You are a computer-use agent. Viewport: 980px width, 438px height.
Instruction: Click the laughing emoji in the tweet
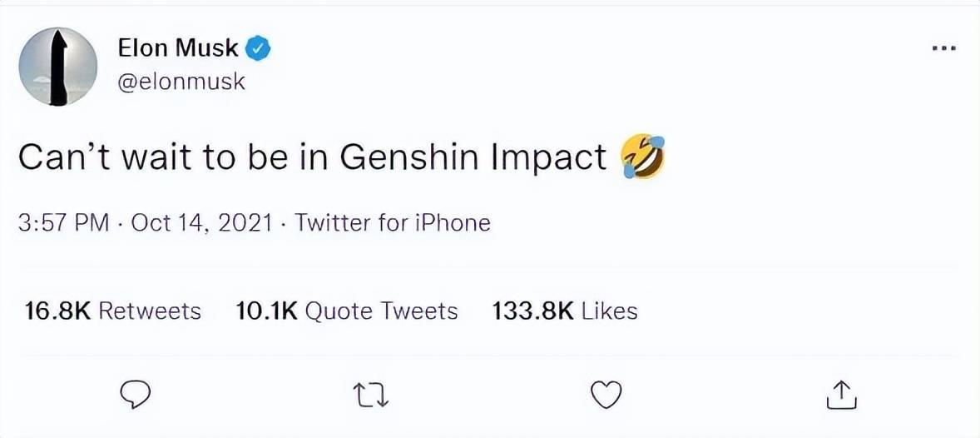pyautogui.click(x=642, y=157)
